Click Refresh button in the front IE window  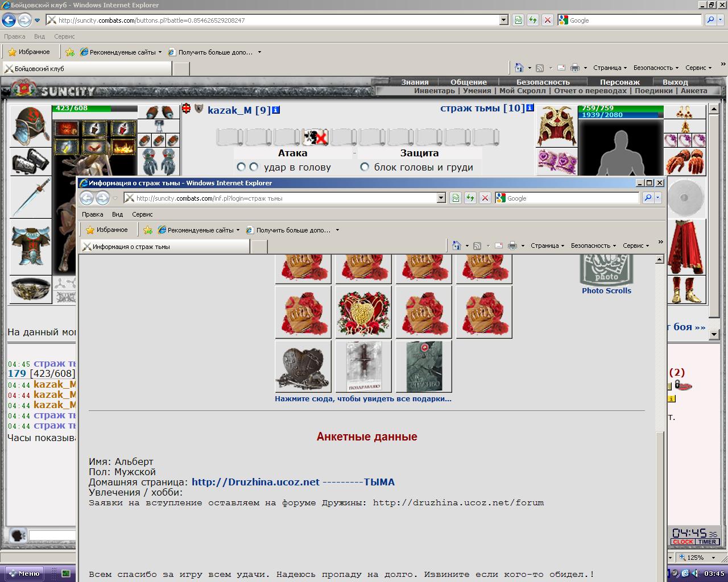(470, 198)
